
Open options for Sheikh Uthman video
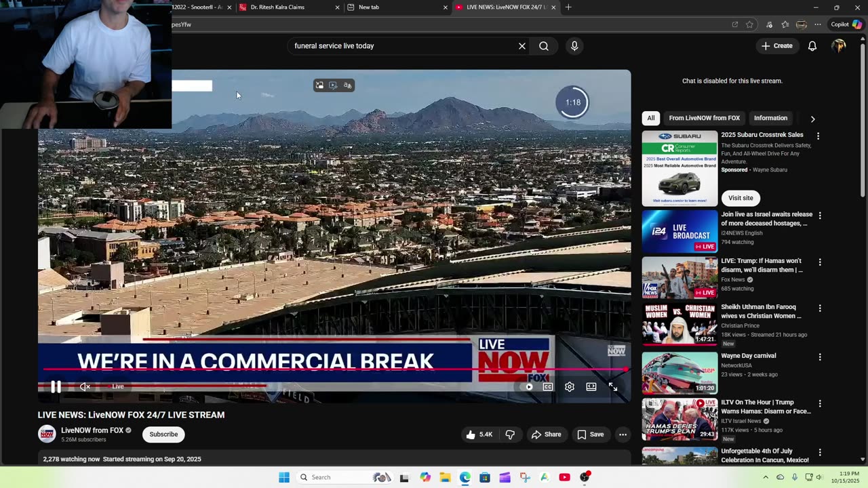point(820,308)
